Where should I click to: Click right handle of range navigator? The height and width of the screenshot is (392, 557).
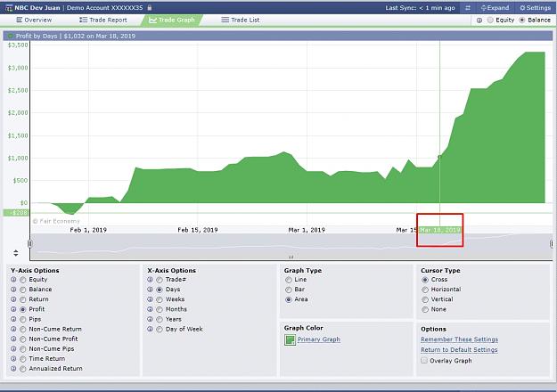[552, 243]
